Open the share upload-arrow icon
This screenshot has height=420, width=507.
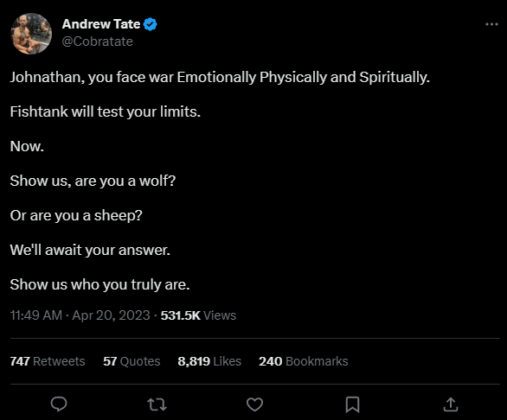(x=451, y=404)
